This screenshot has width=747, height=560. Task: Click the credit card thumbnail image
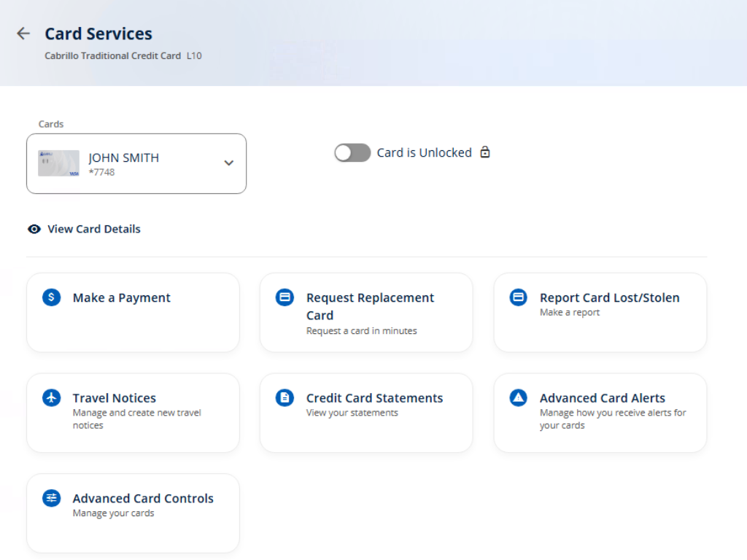[58, 163]
